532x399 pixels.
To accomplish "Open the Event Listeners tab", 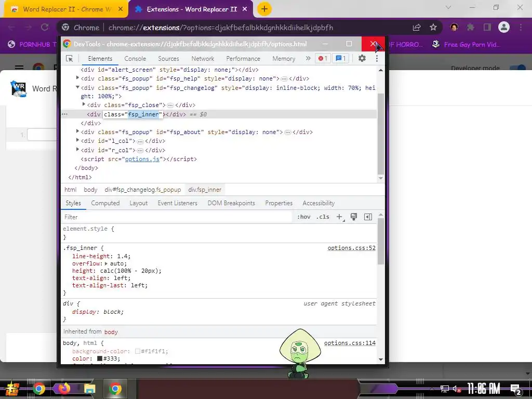I will 178,203.
